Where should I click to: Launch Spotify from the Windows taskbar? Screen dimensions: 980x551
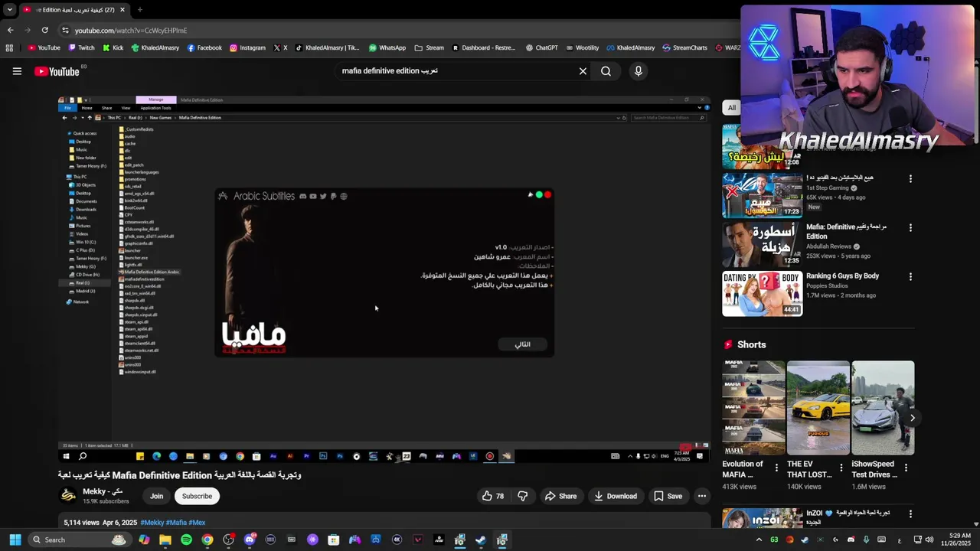click(186, 540)
